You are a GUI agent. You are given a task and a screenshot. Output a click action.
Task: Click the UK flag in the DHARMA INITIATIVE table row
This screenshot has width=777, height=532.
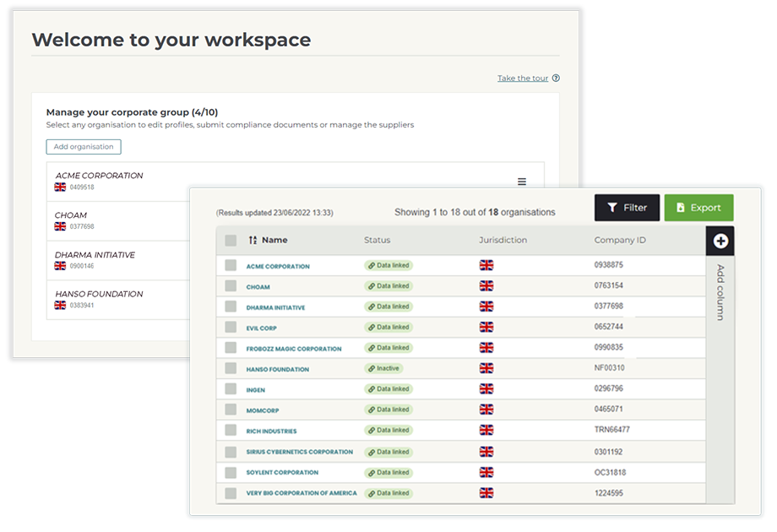(486, 307)
